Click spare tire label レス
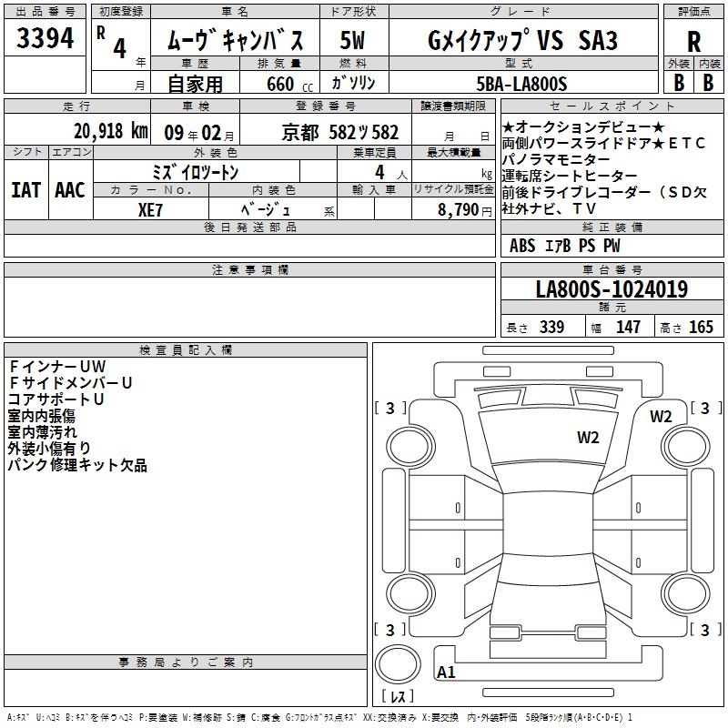The width and height of the screenshot is (728, 728). [x=398, y=696]
